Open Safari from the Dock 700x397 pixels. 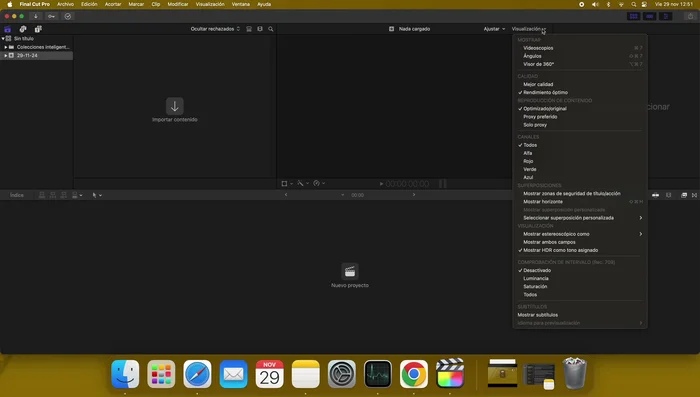[x=197, y=373]
